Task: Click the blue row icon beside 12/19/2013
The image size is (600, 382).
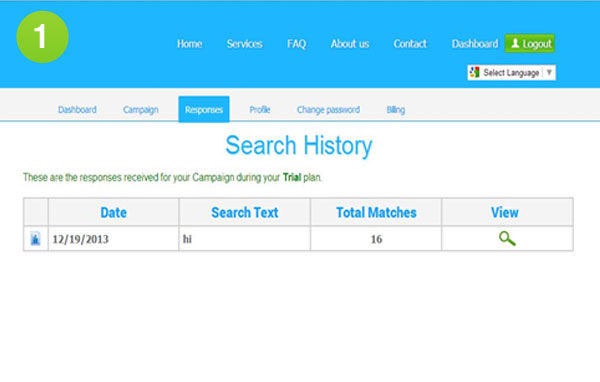Action: [x=35, y=239]
